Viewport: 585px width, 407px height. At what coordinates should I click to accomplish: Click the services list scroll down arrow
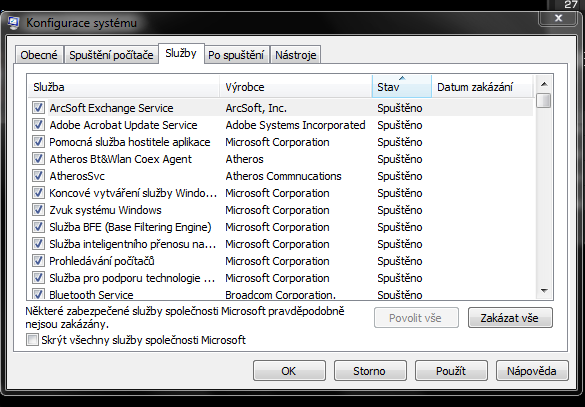[544, 291]
